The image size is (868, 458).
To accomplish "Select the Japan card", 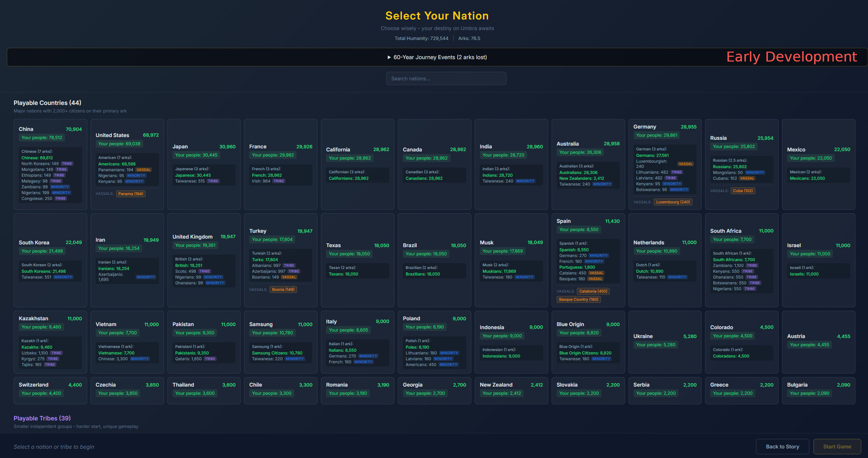I will 204,164.
